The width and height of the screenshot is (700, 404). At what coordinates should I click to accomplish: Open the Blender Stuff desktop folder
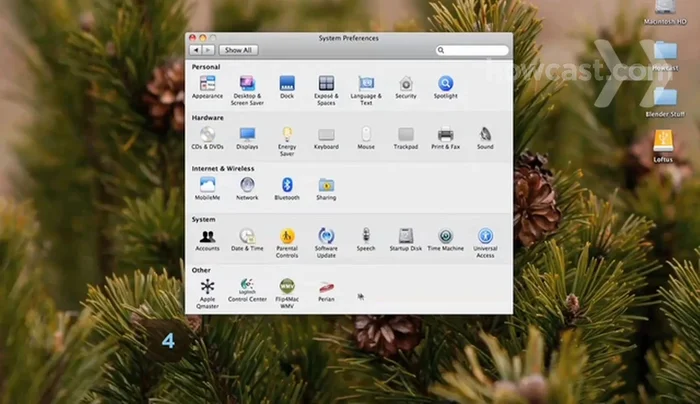coord(664,98)
